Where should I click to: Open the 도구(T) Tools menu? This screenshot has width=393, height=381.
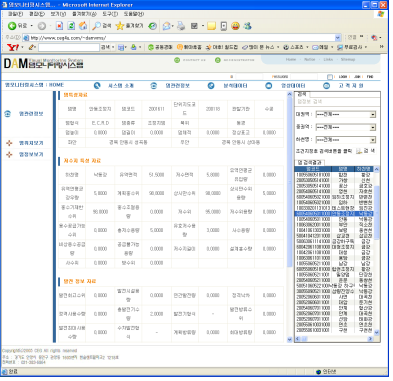click(x=110, y=14)
